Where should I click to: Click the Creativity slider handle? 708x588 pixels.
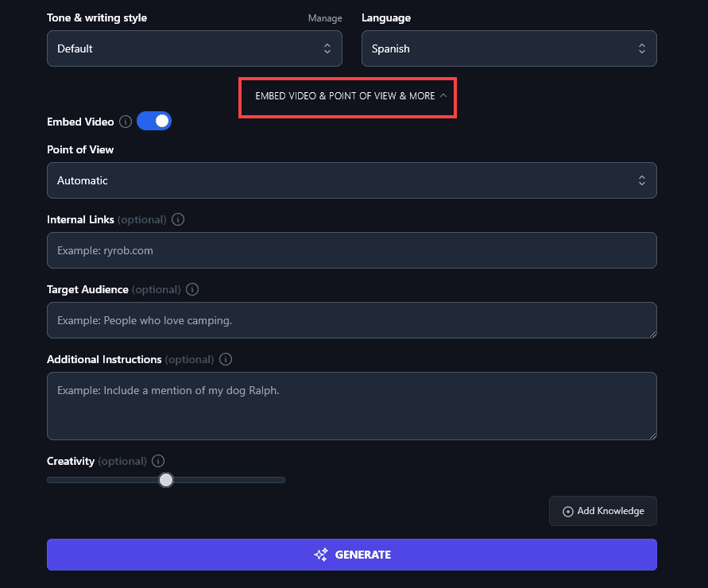coord(166,480)
